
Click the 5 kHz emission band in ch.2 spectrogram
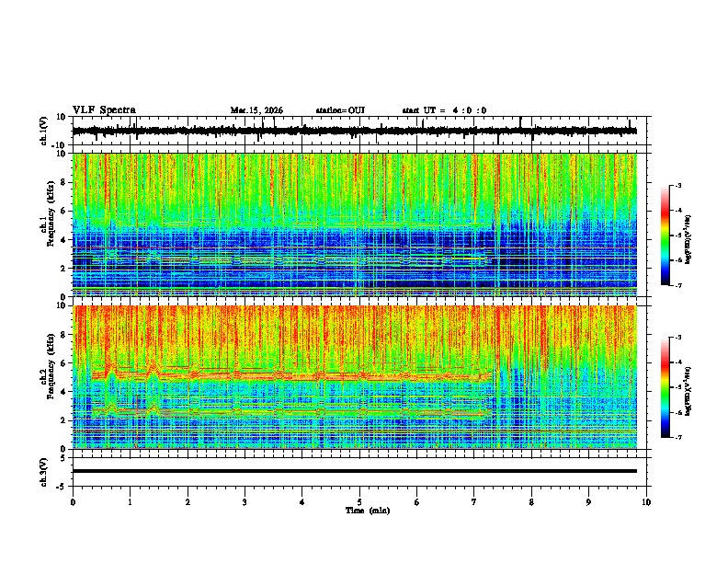[x=292, y=375]
